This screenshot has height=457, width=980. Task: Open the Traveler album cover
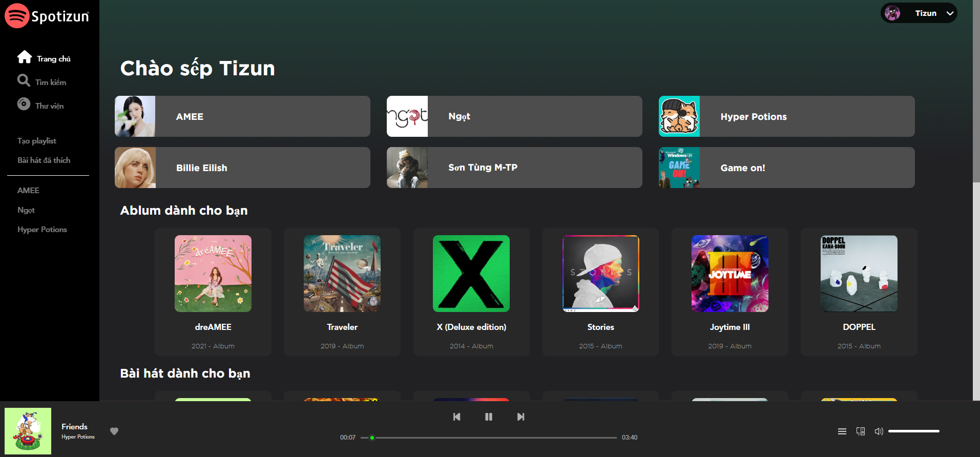click(342, 274)
